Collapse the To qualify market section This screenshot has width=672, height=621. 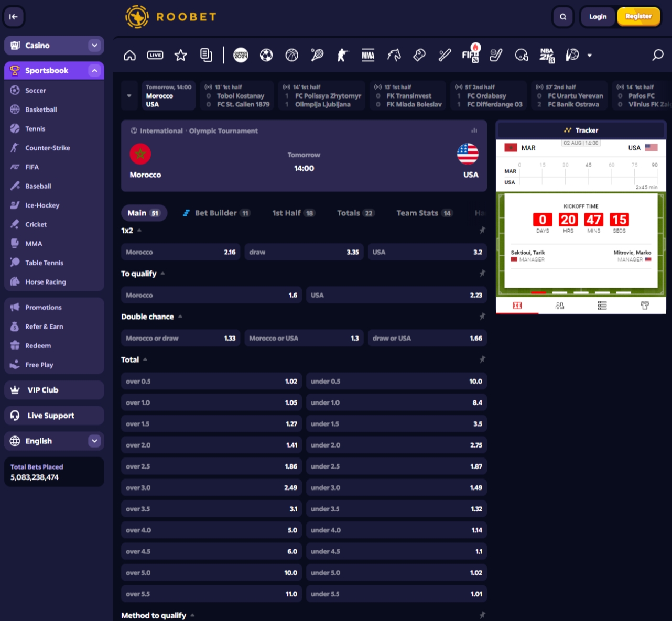point(163,273)
